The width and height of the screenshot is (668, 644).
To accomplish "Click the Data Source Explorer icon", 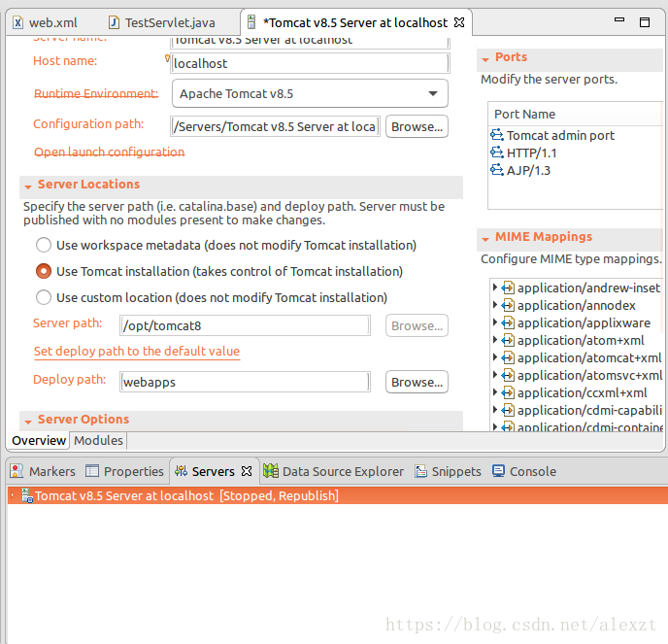I will point(271,471).
